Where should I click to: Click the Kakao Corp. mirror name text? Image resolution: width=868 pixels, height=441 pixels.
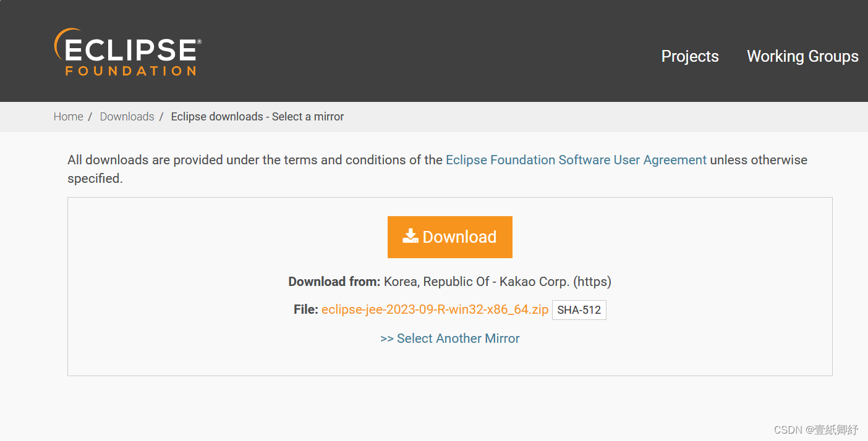point(534,282)
